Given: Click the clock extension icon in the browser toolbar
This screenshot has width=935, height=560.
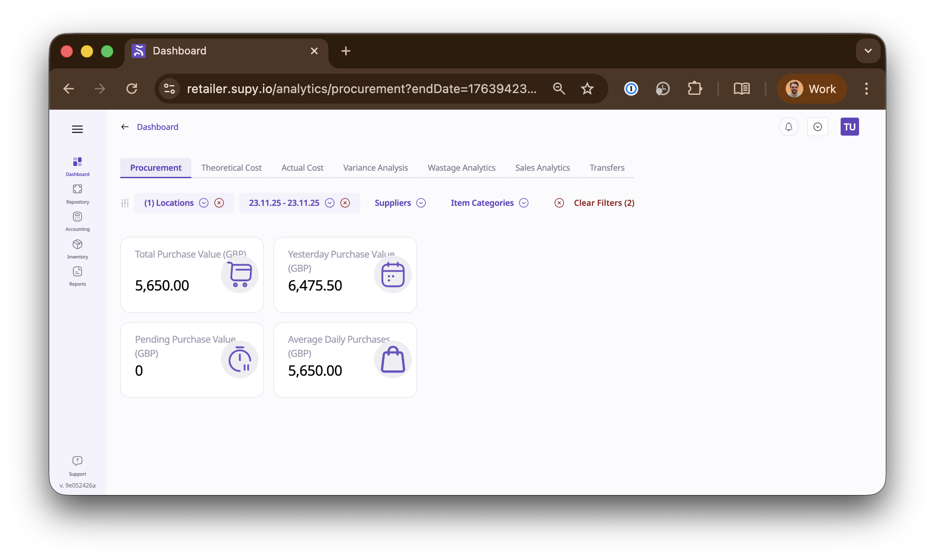Looking at the screenshot, I should click(x=662, y=89).
